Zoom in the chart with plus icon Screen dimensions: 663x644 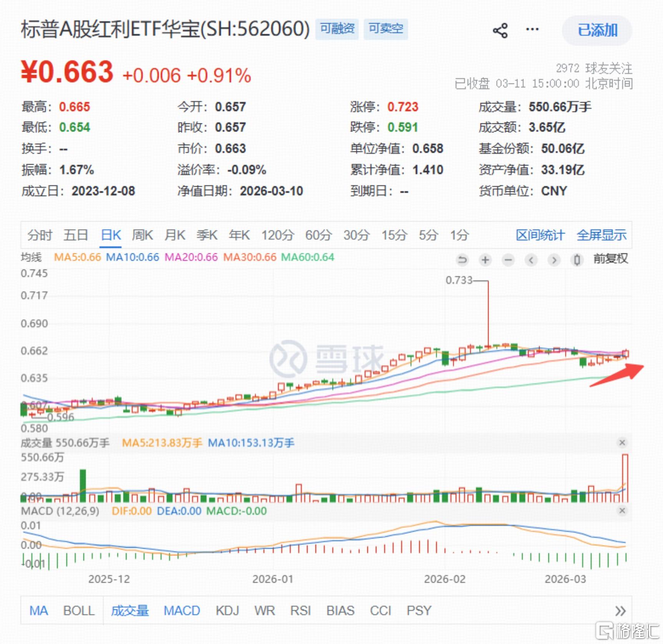[x=485, y=260]
